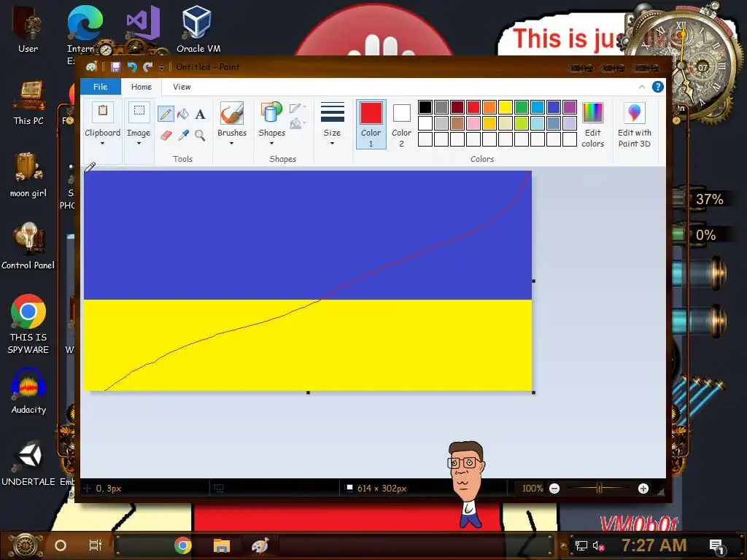Expand the Shapes gallery dropdown

coord(271,144)
